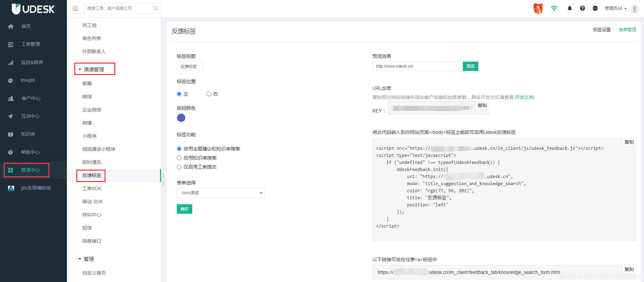Open 角色列表 menu item

coord(92,38)
